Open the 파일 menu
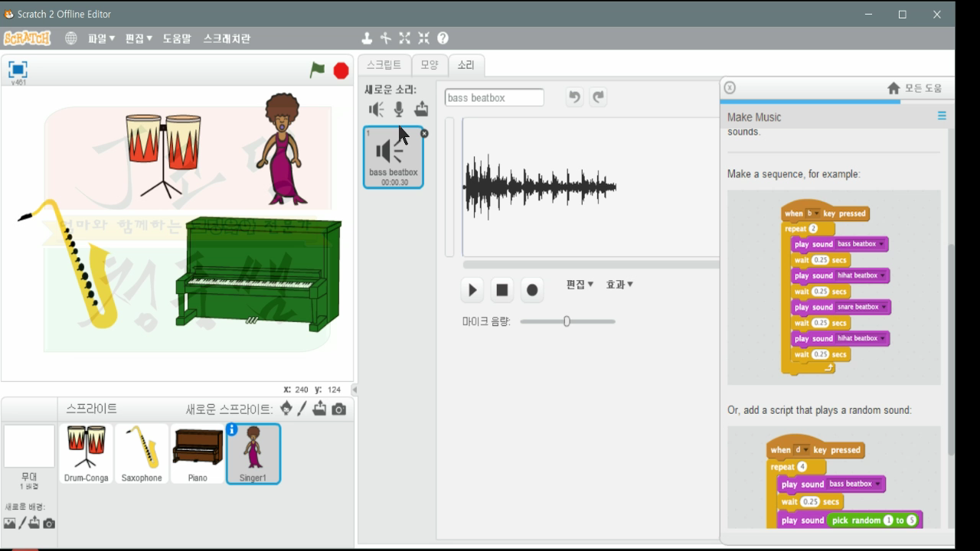Viewport: 980px width, 551px height. point(101,38)
